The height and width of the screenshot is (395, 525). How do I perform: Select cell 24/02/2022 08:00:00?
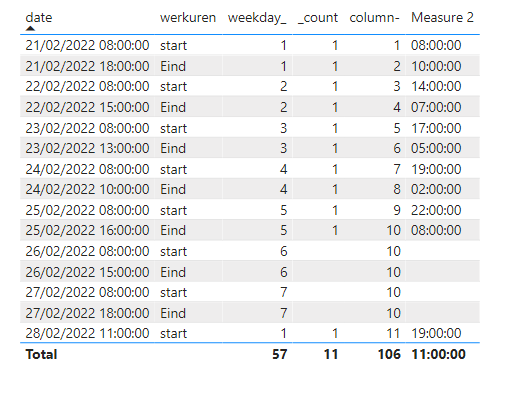[x=87, y=169]
